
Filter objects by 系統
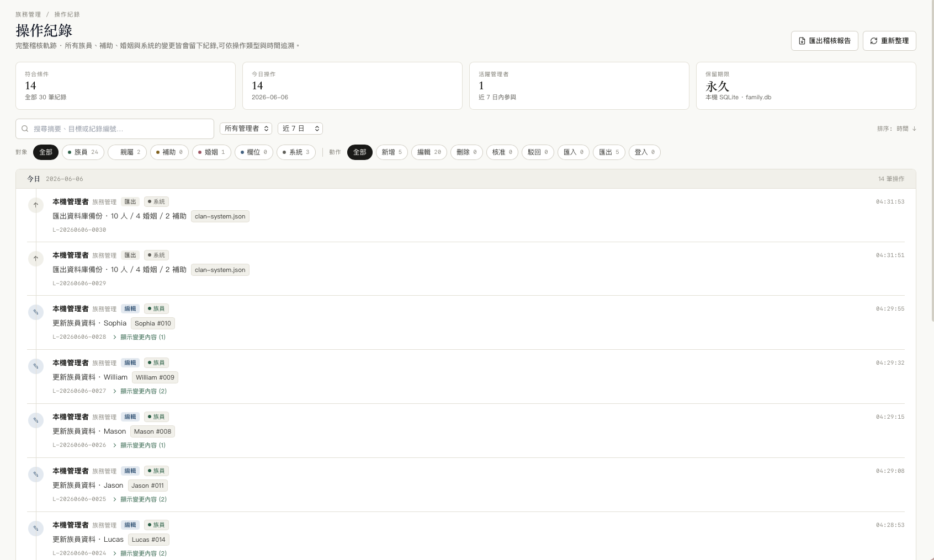click(296, 152)
